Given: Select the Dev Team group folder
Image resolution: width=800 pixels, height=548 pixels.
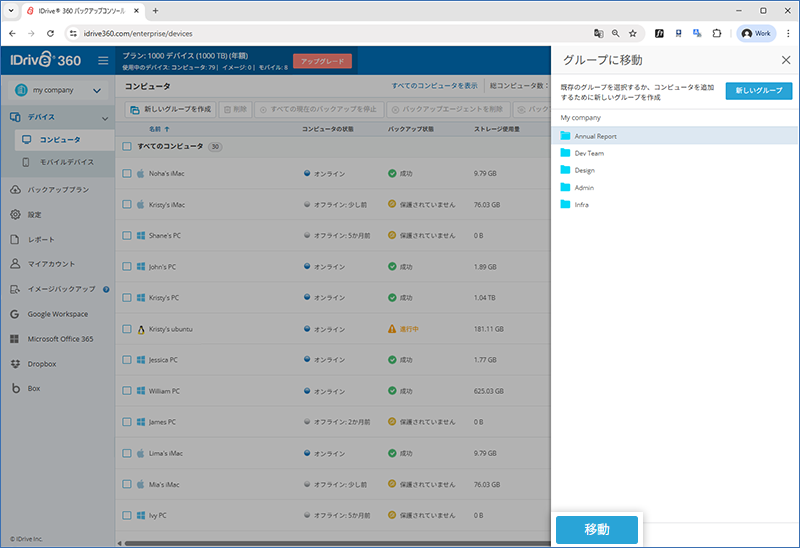Looking at the screenshot, I should point(589,153).
